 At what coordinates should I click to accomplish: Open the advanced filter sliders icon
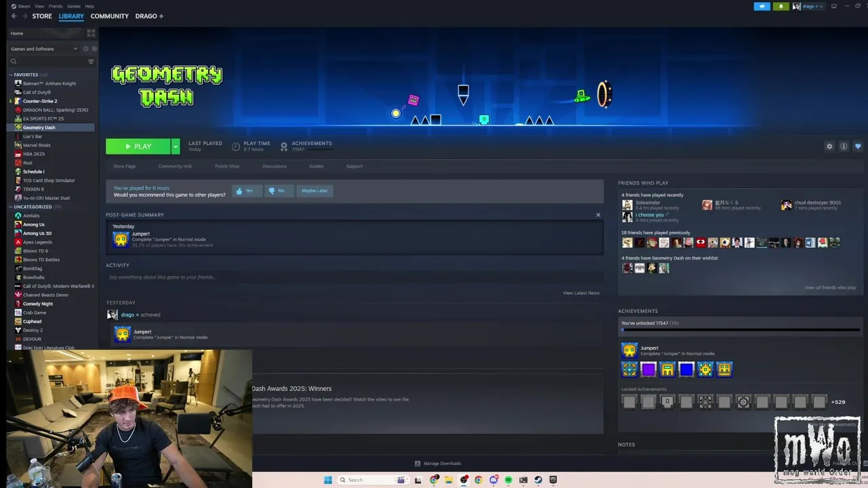(91, 62)
